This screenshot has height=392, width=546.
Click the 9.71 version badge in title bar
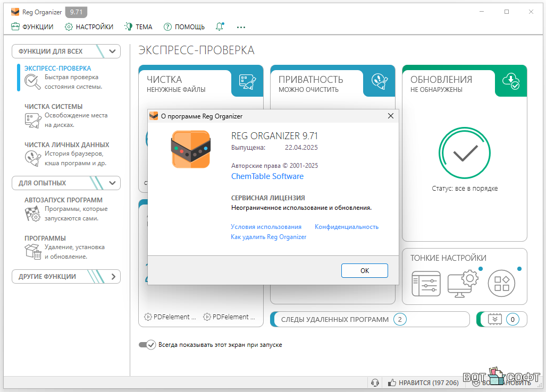pyautogui.click(x=76, y=12)
